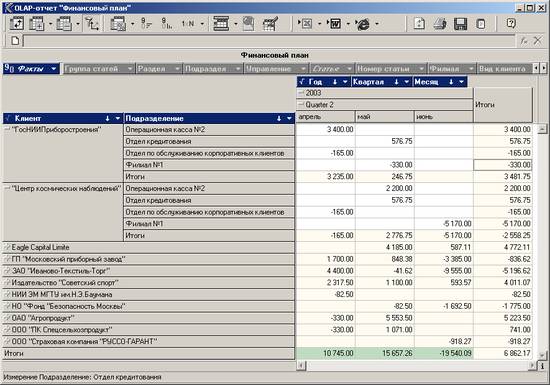Click the Квартал column dimension header
The width and height of the screenshot is (550, 385).
coord(382,82)
